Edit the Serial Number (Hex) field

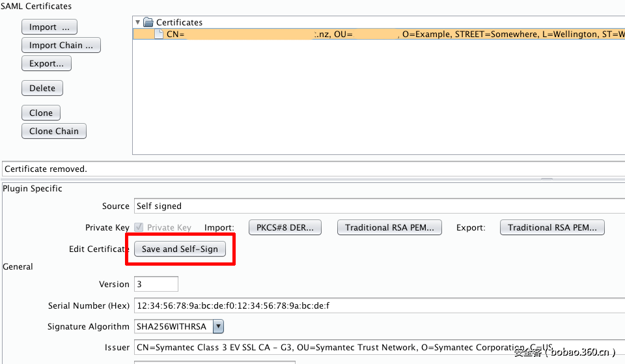point(380,305)
